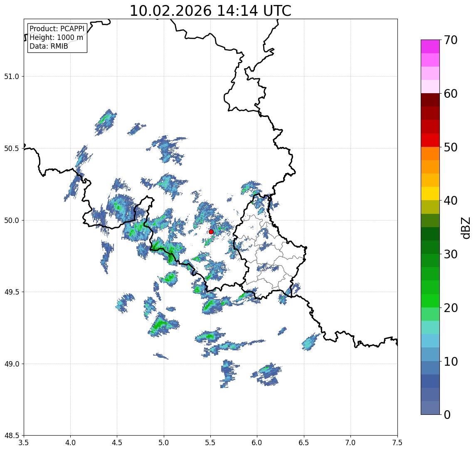This screenshot has height=451, width=476.
Task: Click the olive 38-40 dBZ colorbar segment
Action: 430,207
